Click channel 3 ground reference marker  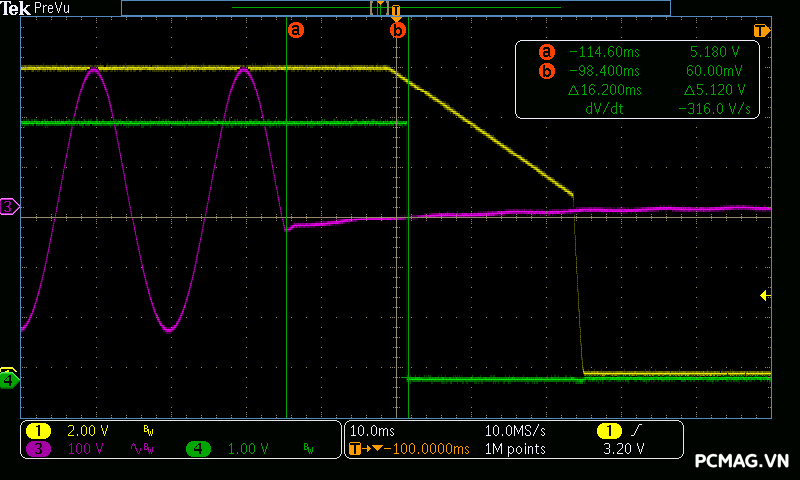8,207
